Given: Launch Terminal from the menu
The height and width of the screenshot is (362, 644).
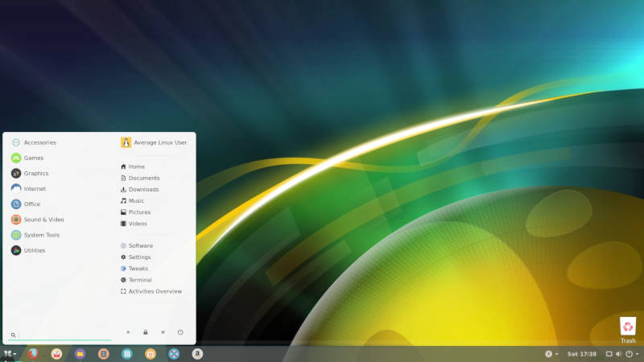Looking at the screenshot, I should point(136,280).
